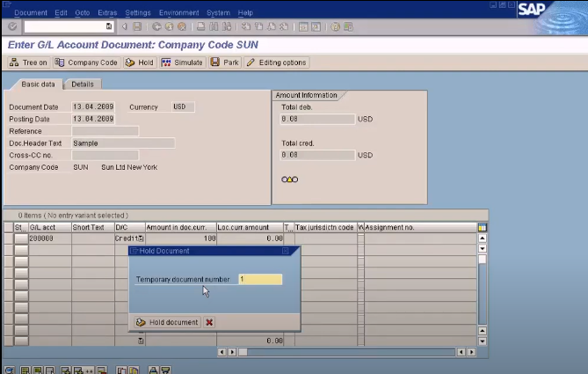Toggle Tree on in the application toolbar
This screenshot has width=588, height=374.
click(x=28, y=62)
